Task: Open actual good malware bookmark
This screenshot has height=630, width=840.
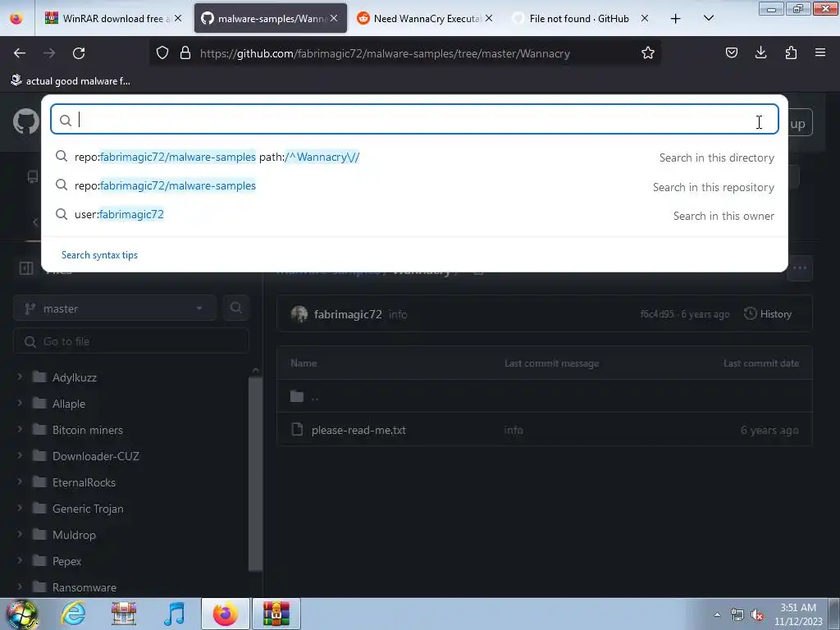Action: (x=71, y=81)
